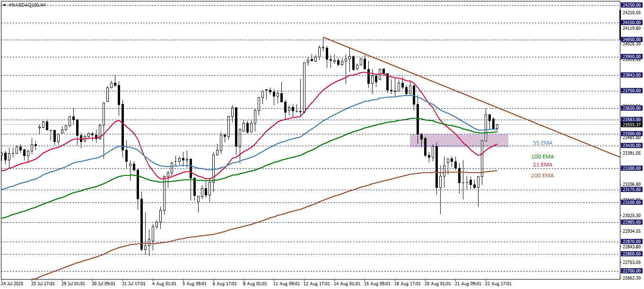
Task: Click the 23950.00 level price tag
Action: click(632, 57)
